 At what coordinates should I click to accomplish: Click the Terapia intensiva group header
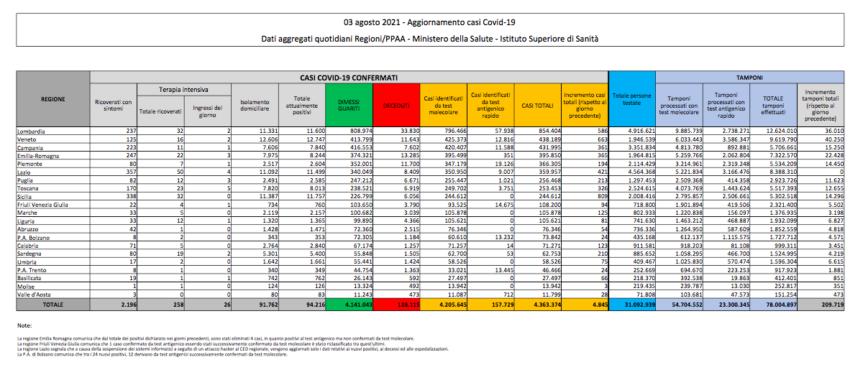click(183, 90)
